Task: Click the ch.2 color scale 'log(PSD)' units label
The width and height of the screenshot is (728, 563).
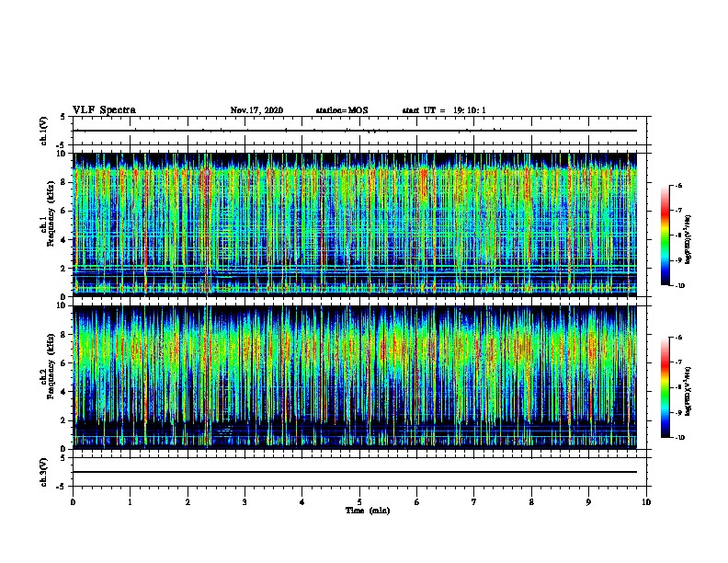Action: coord(688,392)
